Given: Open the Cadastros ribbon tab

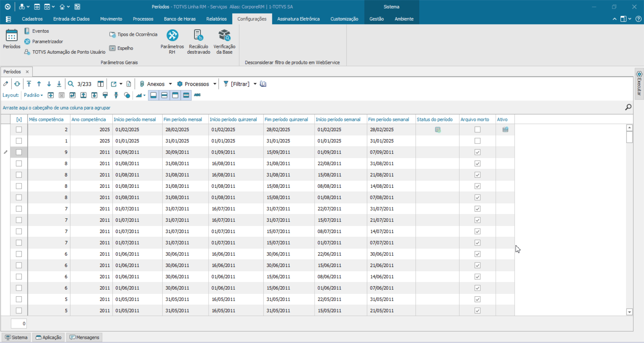Looking at the screenshot, I should (x=32, y=19).
